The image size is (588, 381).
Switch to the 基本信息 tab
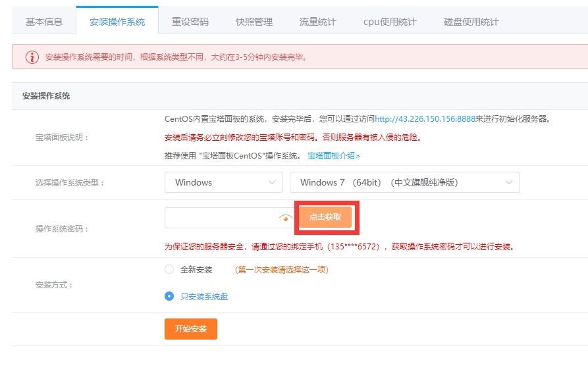pos(44,22)
